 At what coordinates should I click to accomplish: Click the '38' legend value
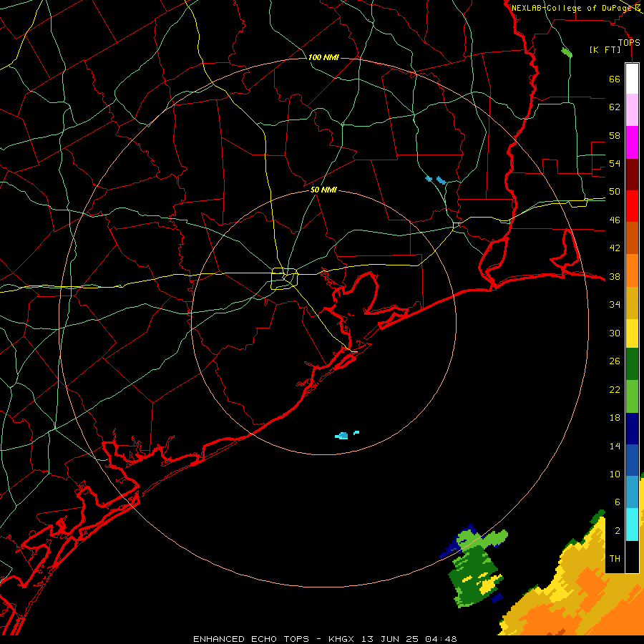pyautogui.click(x=615, y=276)
